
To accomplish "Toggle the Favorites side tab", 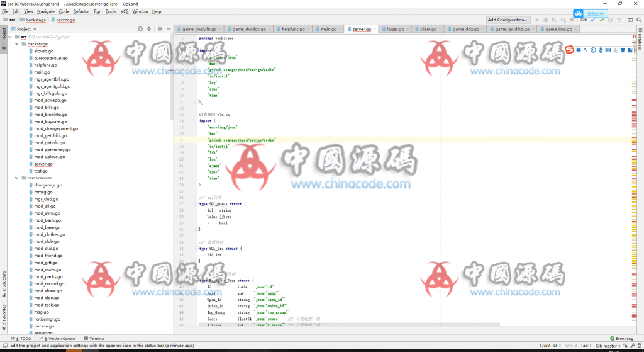I will click(x=4, y=317).
